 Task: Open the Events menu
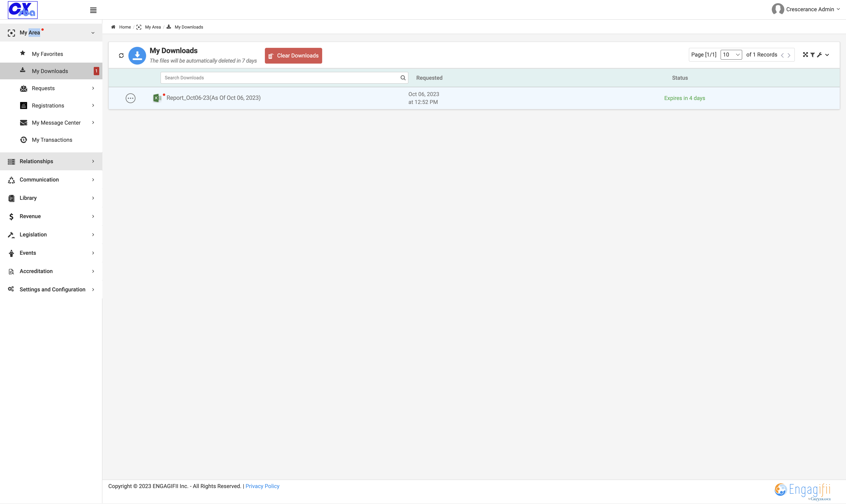pos(51,253)
